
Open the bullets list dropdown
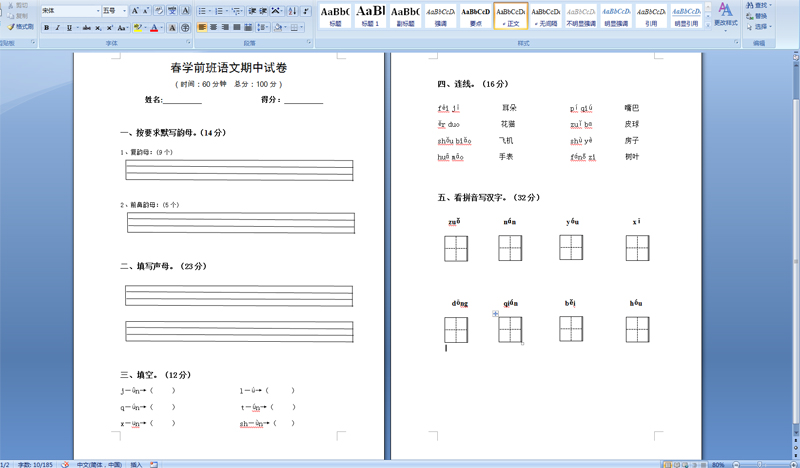(210, 11)
